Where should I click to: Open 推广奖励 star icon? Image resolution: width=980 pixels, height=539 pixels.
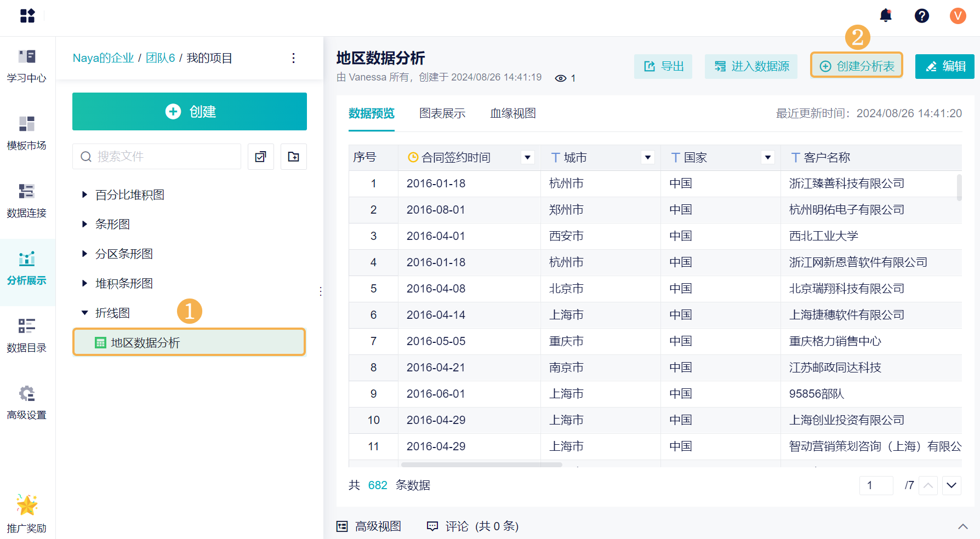[x=27, y=505]
